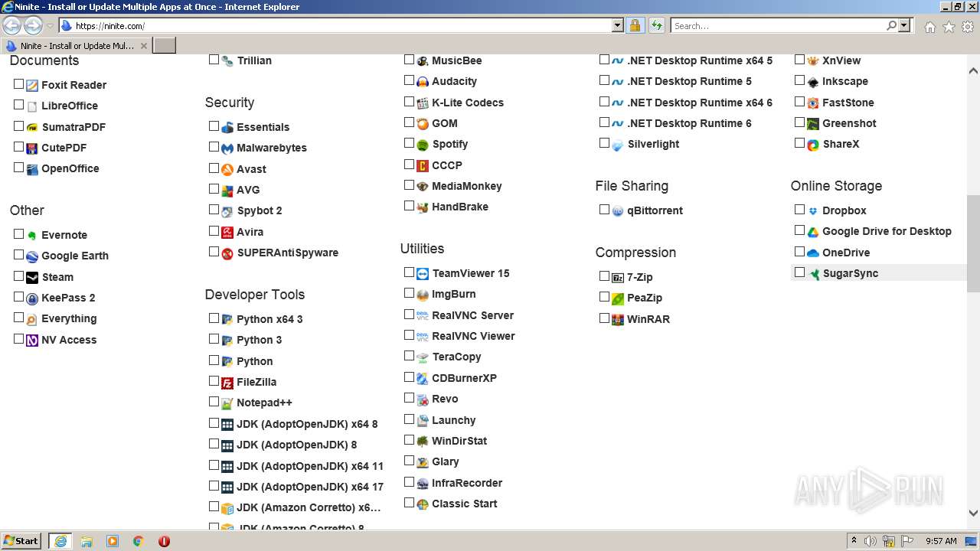This screenshot has width=980, height=551.
Task: Click the scrollbar down arrow
Action: (973, 514)
